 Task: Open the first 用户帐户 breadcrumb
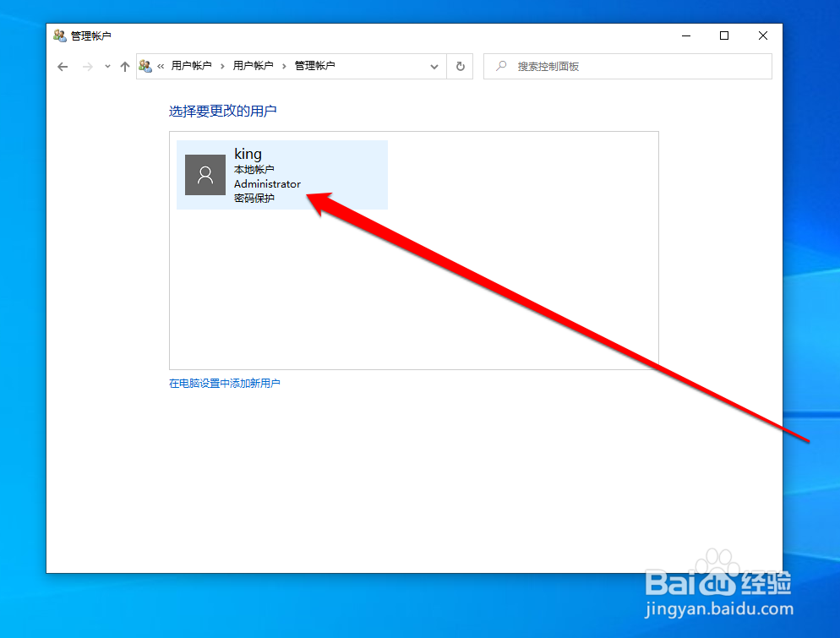tap(191, 66)
